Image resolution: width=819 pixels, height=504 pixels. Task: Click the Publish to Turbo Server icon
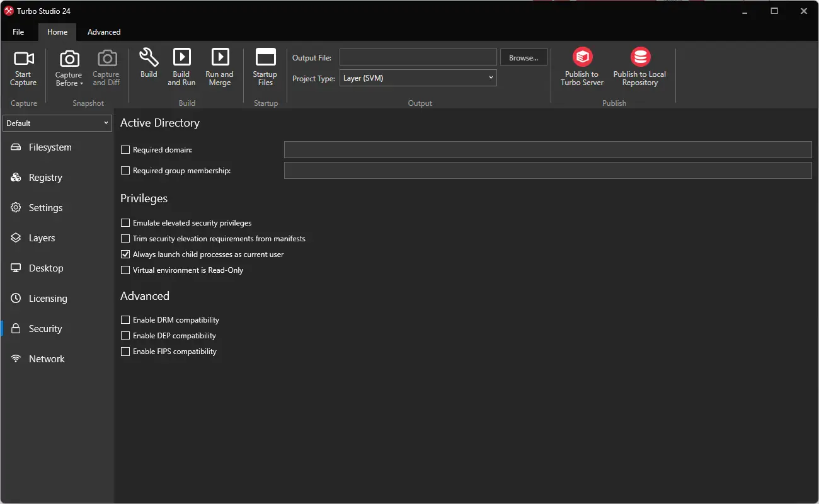click(x=582, y=57)
